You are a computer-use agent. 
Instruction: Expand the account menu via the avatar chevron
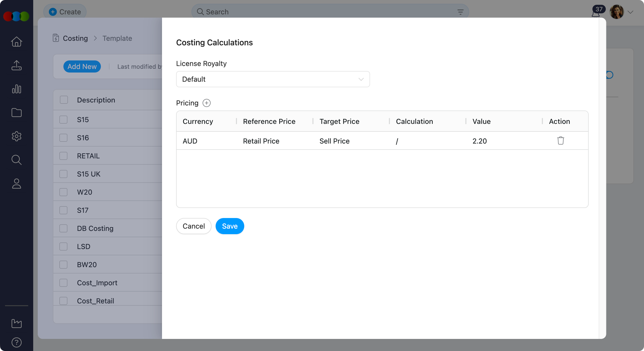click(x=630, y=12)
